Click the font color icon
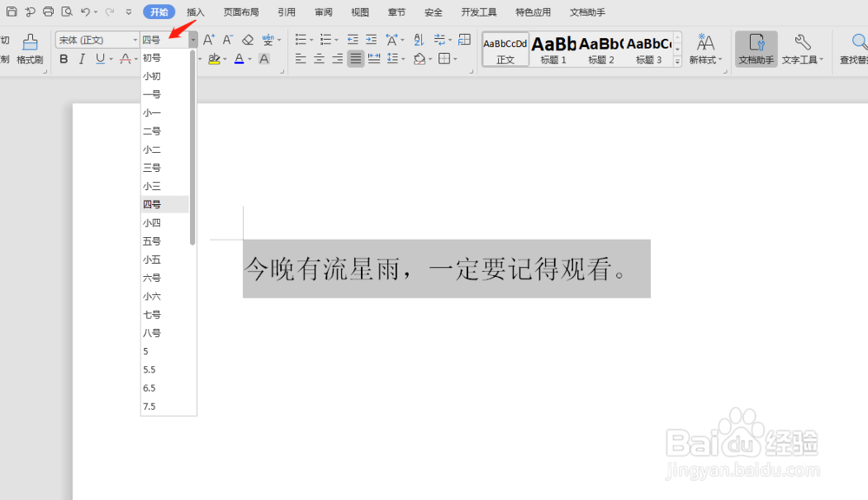This screenshot has height=500, width=868. coord(240,57)
